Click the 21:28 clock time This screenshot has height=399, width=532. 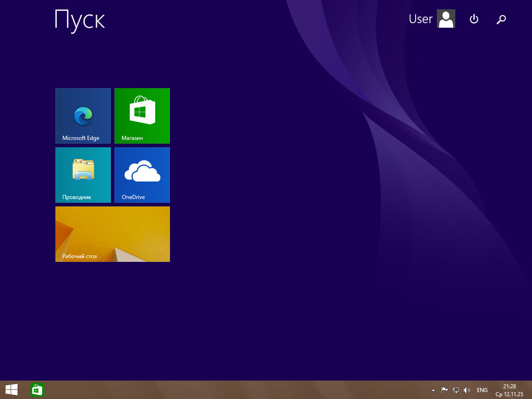(x=509, y=386)
